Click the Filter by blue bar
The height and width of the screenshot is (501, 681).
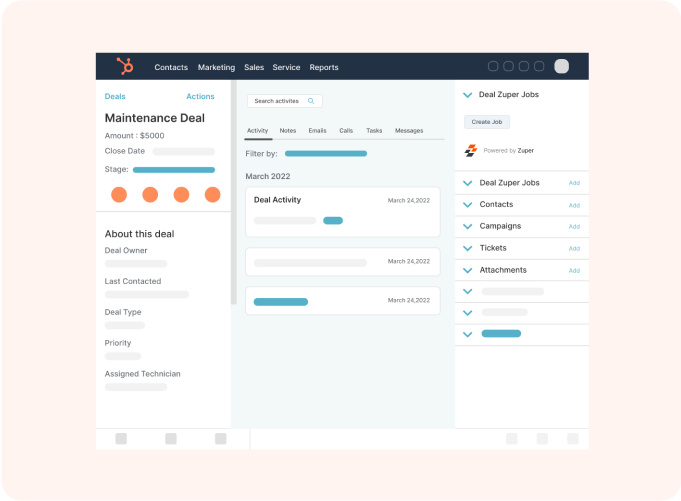click(326, 153)
